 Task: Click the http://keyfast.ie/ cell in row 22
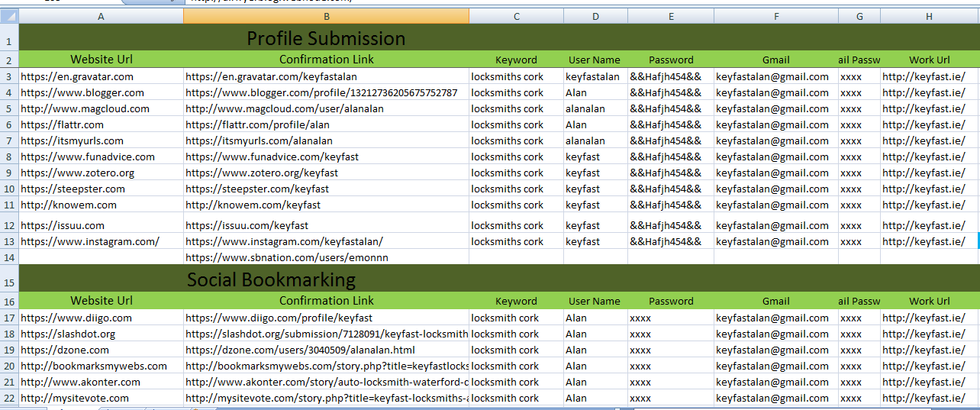click(x=929, y=398)
